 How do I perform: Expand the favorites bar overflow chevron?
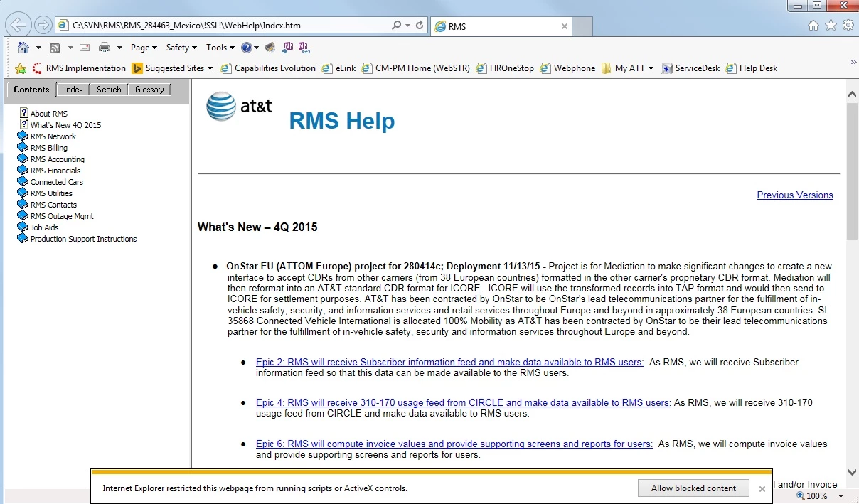click(853, 63)
